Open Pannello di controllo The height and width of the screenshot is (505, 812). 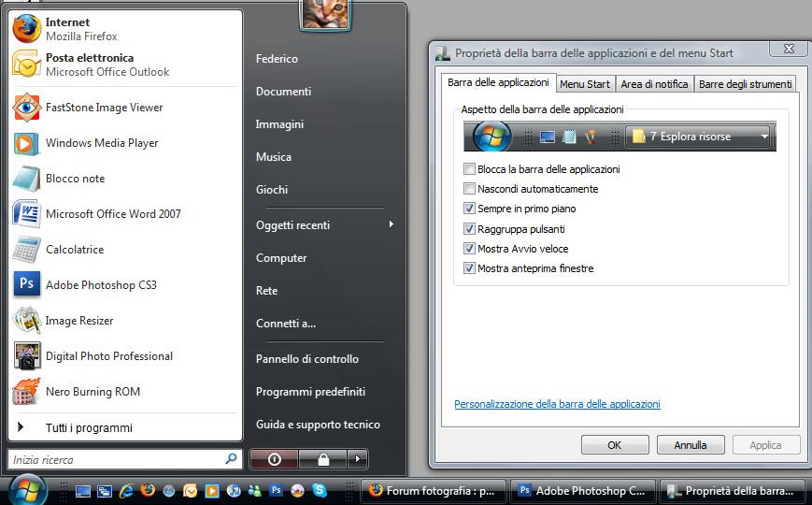point(307,359)
